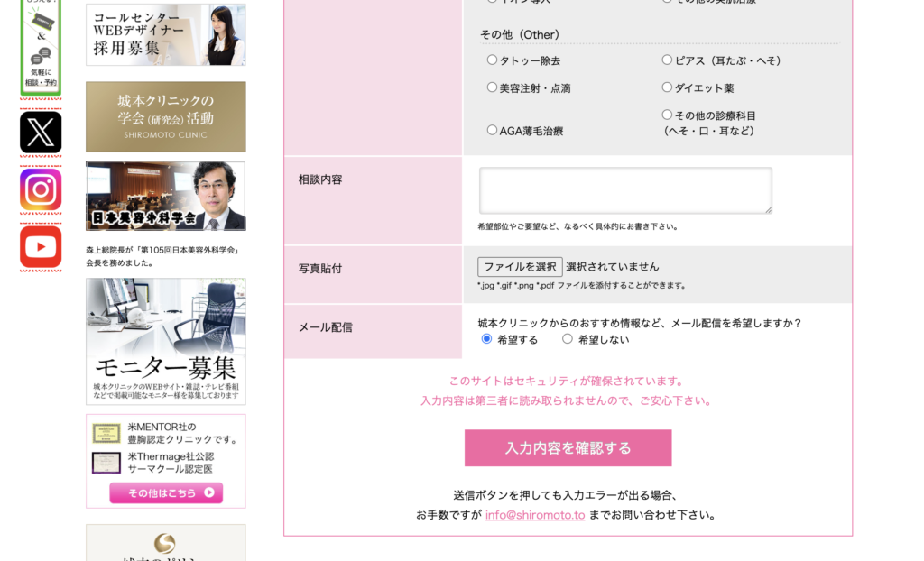Select the タトゥー除去 option
Image resolution: width=924 pixels, height=561 pixels.
coord(492,61)
